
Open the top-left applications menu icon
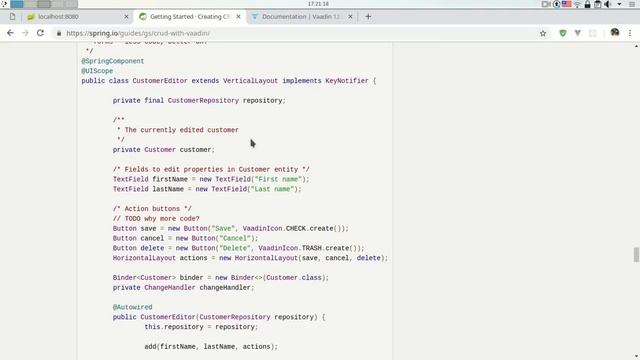click(x=4, y=4)
